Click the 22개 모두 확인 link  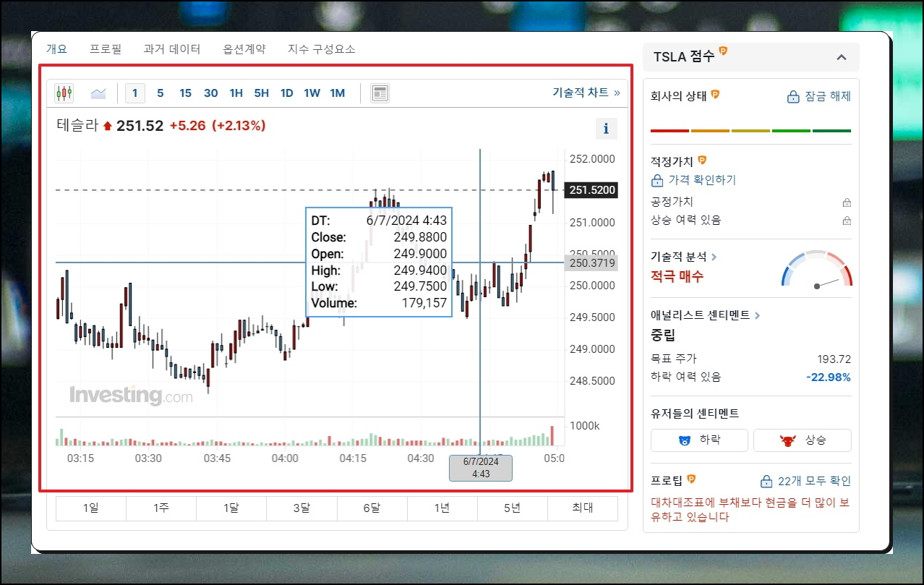point(814,482)
